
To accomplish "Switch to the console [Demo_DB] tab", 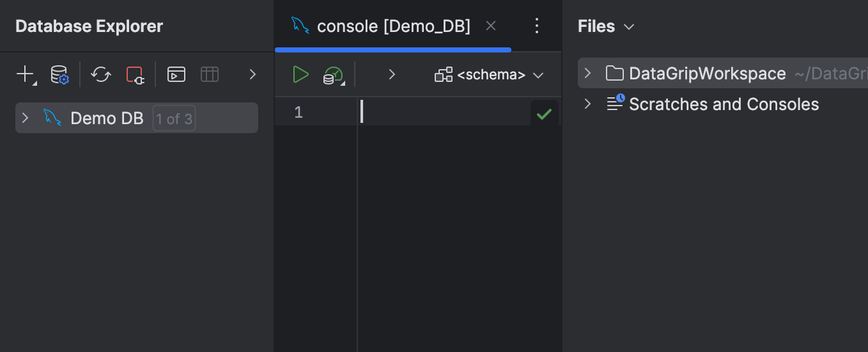I will (393, 26).
